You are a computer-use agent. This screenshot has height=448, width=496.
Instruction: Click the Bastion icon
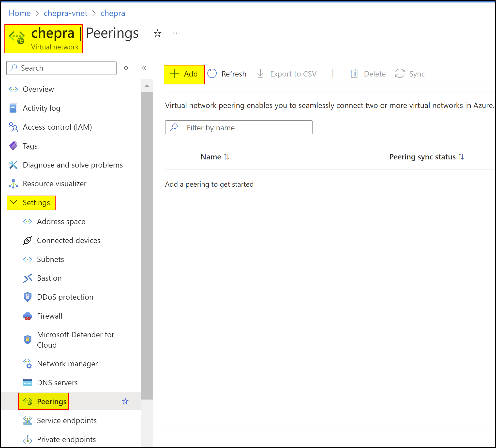[x=28, y=278]
